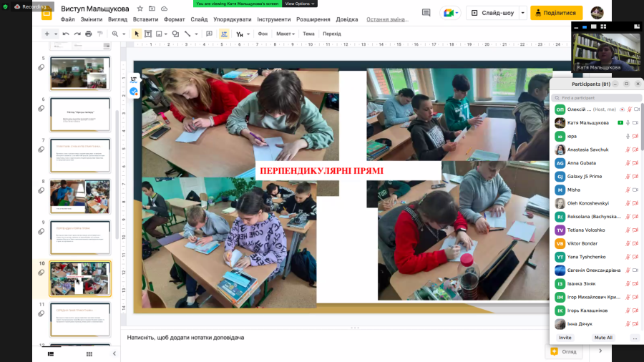Click the Add comment toolbar icon
The image size is (644, 362).
coord(209,34)
